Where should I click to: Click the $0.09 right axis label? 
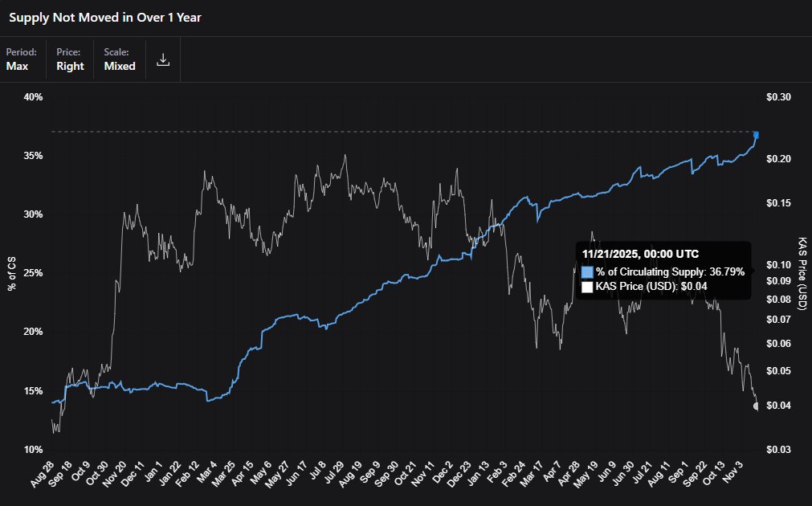click(x=778, y=280)
